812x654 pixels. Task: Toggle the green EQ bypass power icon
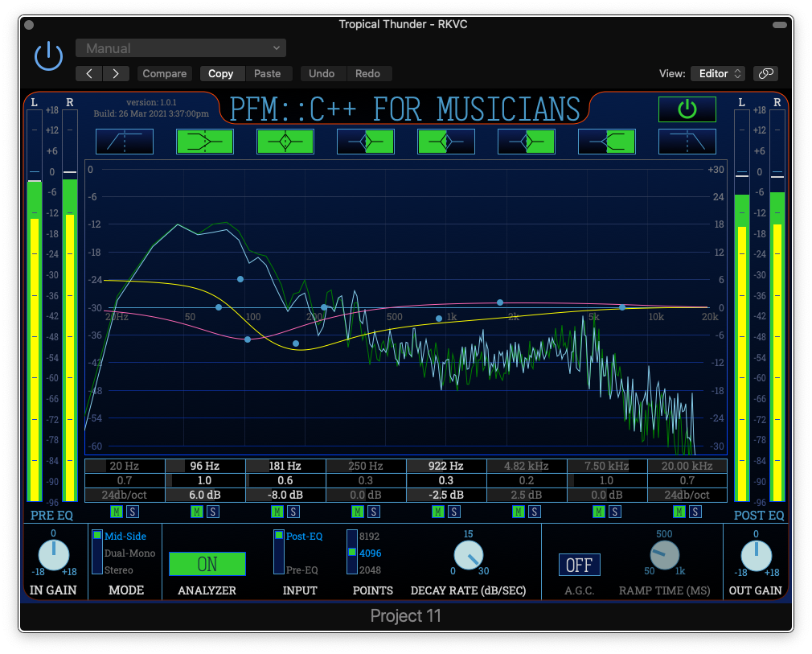pos(687,109)
